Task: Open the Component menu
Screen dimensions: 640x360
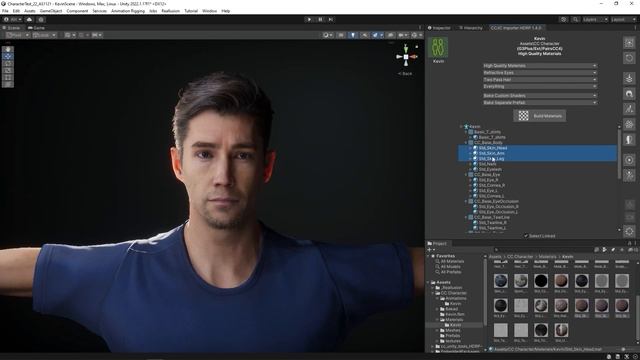Action: 77,11
